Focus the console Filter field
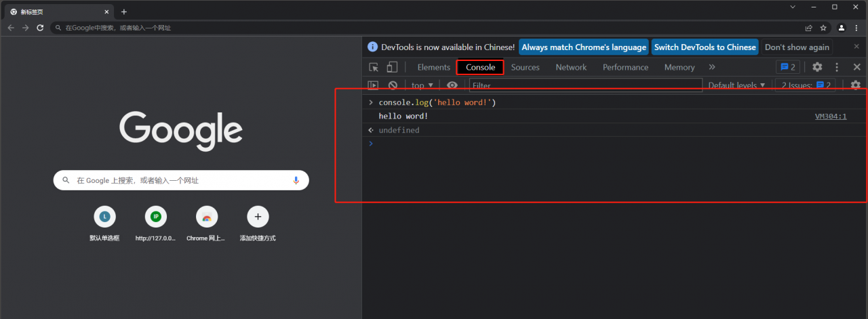This screenshot has height=319, width=868. tap(586, 85)
